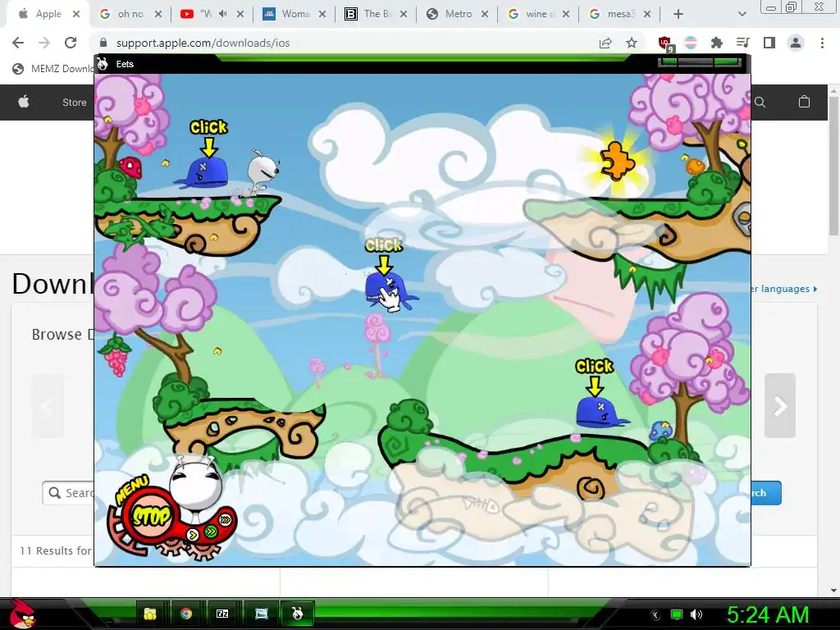
Task: View site info via the lock icon
Action: point(103,43)
